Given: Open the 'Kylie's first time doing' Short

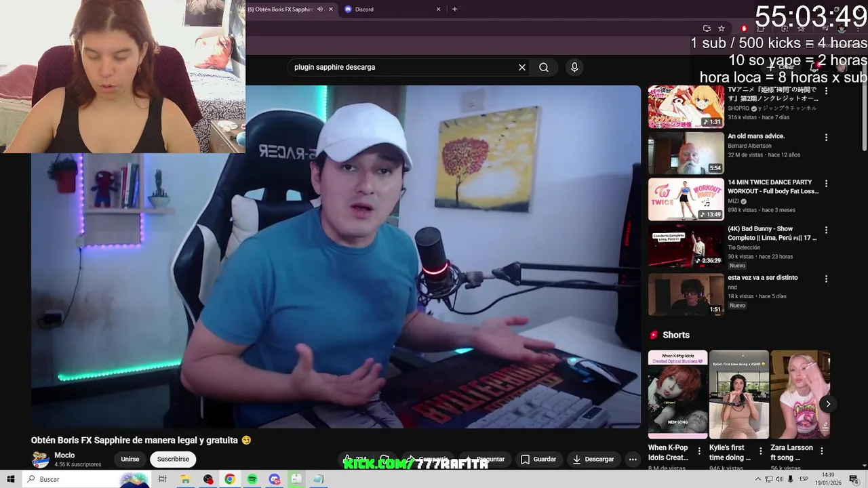Looking at the screenshot, I should (x=739, y=394).
